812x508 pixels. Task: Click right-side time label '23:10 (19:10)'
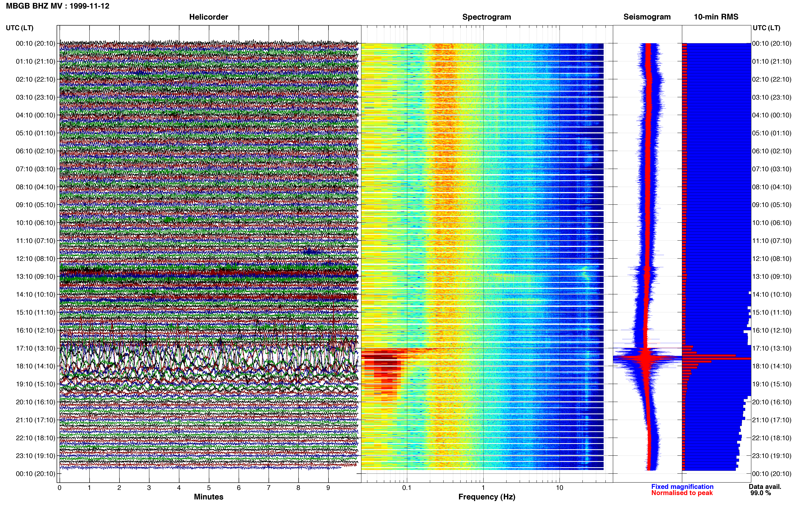coord(772,456)
